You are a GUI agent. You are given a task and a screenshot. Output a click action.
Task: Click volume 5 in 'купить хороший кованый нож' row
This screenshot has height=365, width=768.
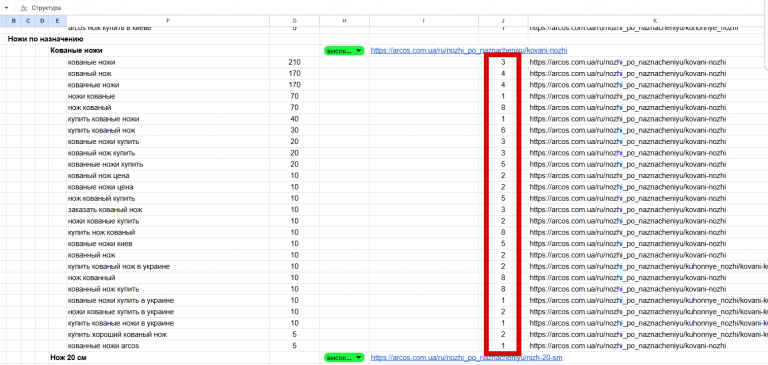294,335
